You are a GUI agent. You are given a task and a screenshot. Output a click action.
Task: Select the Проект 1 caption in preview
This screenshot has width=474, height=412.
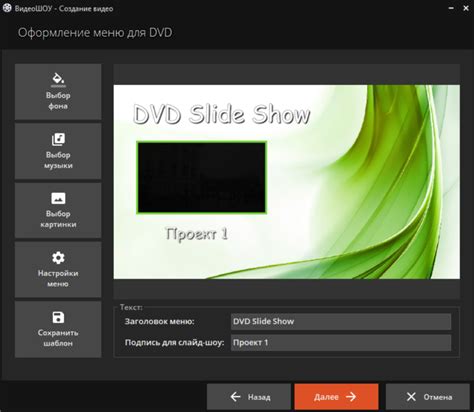point(197,234)
